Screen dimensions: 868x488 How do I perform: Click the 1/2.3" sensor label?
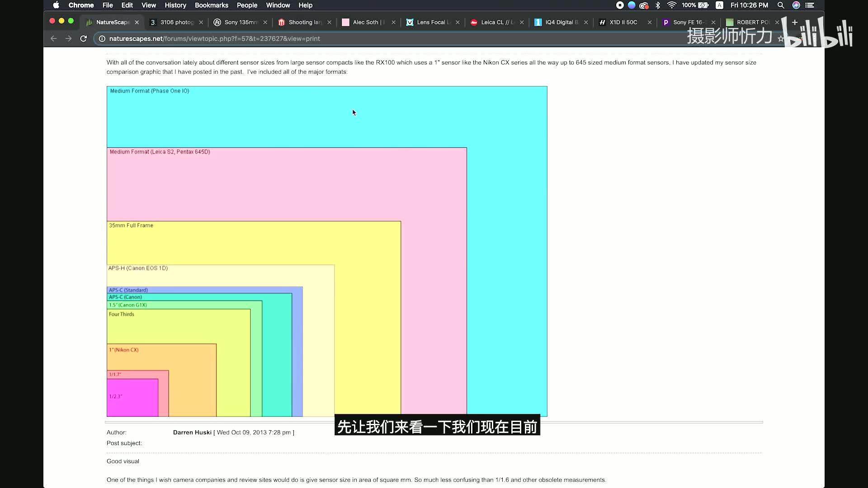tap(116, 396)
